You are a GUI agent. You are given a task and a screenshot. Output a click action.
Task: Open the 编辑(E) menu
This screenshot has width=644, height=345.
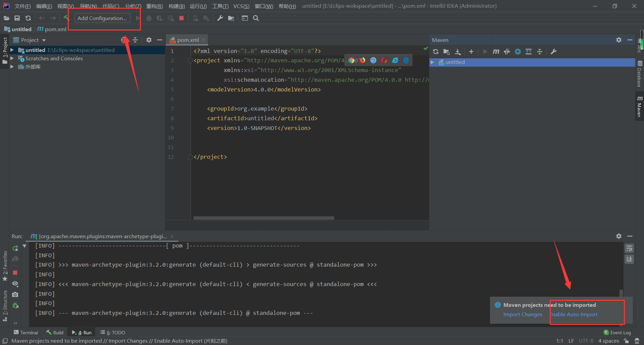44,6
